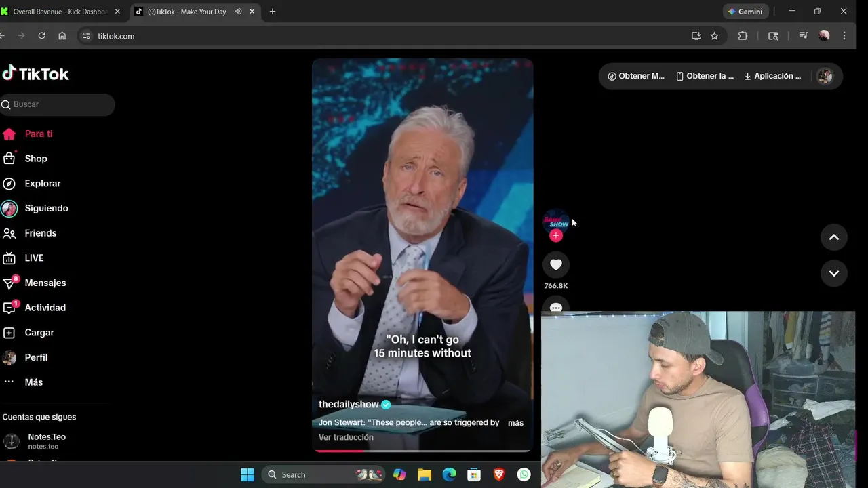Click the Aplicación download button
This screenshot has height=488, width=868.
pyautogui.click(x=772, y=76)
